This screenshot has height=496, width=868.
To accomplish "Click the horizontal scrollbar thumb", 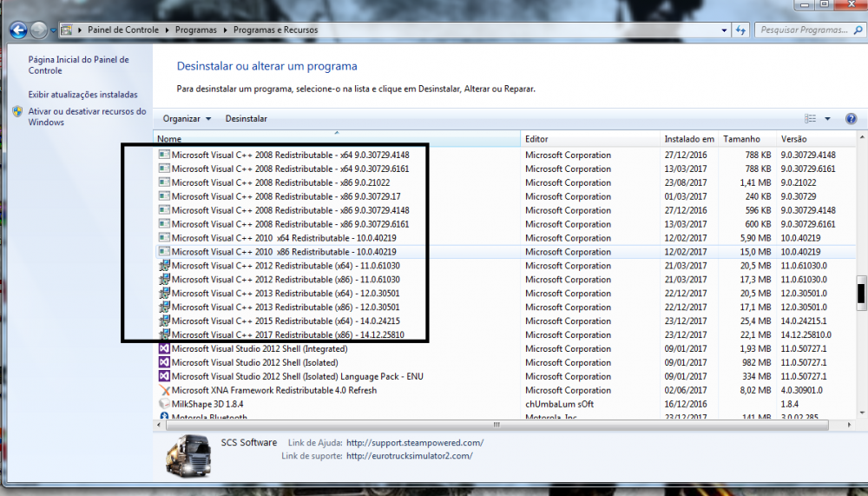I will point(497,425).
